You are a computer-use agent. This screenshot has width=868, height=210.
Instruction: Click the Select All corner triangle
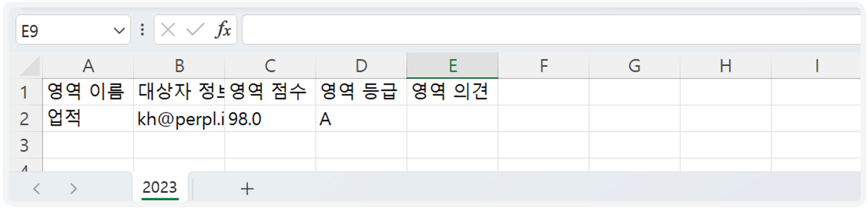(x=30, y=66)
